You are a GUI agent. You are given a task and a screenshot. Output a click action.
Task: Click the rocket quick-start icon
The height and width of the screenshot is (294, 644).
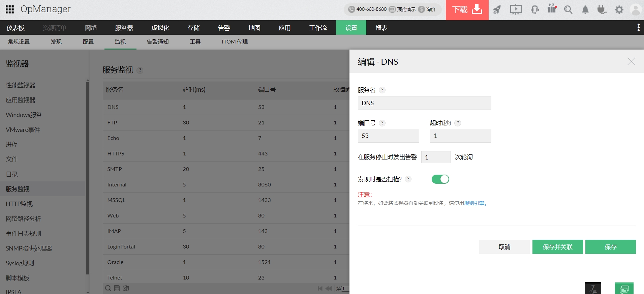click(x=497, y=10)
